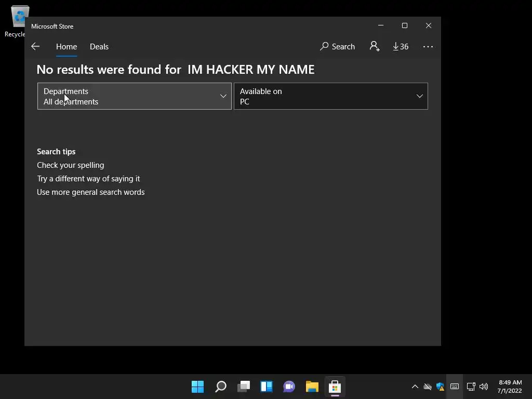The image size is (532, 399).
Task: Click 'Try a different way of saying it'
Action: coord(88,179)
